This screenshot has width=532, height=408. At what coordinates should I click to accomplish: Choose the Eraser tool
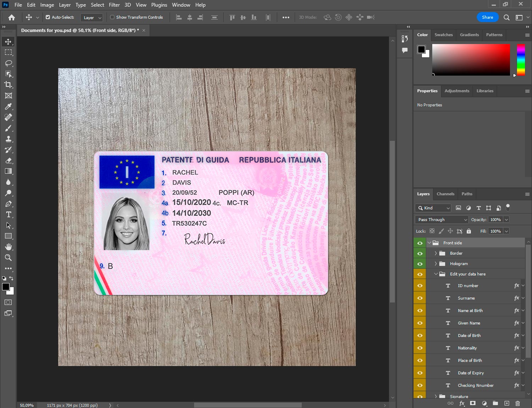click(x=9, y=161)
